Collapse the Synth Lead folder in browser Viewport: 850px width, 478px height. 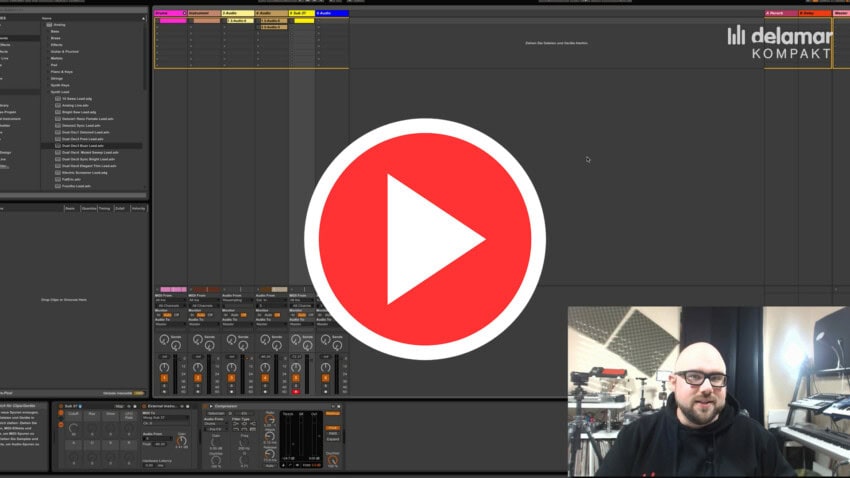pyautogui.click(x=60, y=92)
